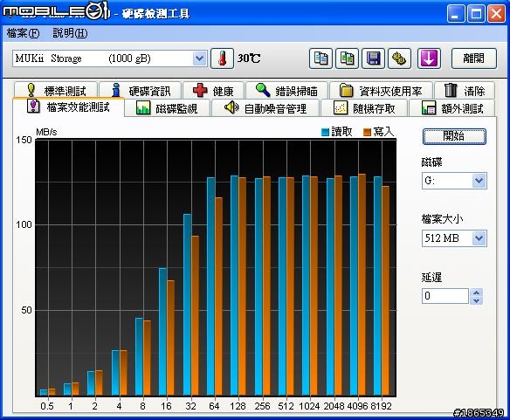Switch to the 硬碟資訊 tab

141,91
